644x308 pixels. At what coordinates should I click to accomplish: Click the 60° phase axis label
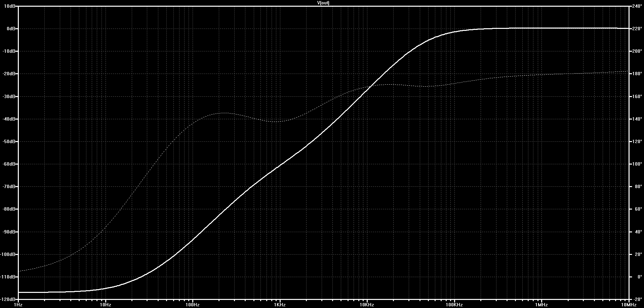point(638,209)
